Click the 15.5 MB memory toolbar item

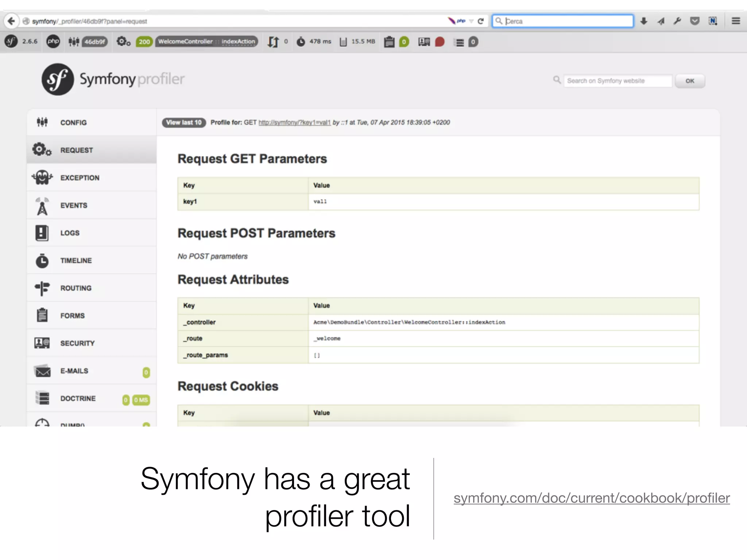(357, 42)
